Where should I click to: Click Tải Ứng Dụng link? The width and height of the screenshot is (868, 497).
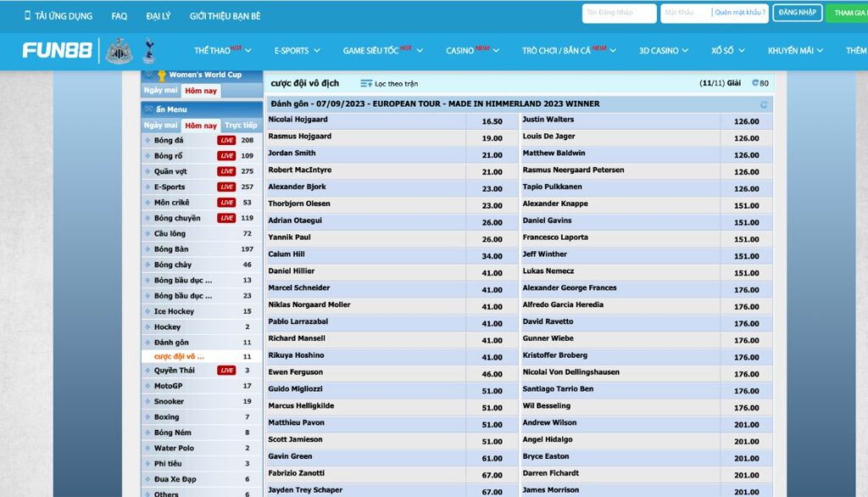point(58,16)
